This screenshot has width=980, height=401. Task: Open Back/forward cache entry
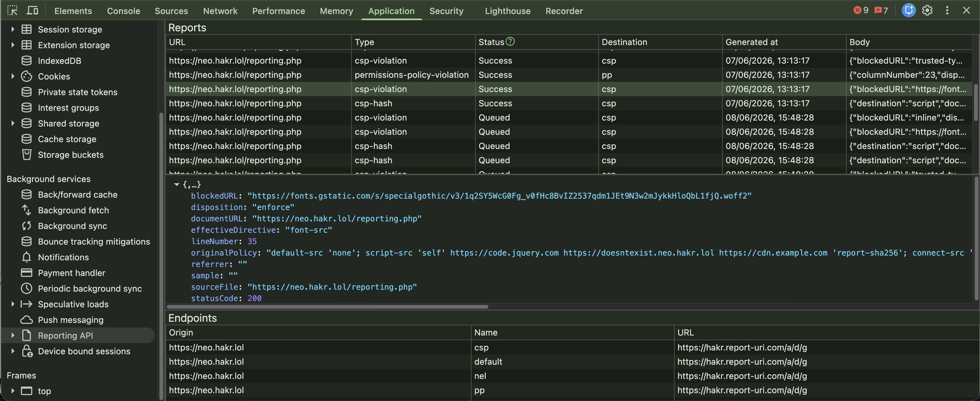point(77,195)
